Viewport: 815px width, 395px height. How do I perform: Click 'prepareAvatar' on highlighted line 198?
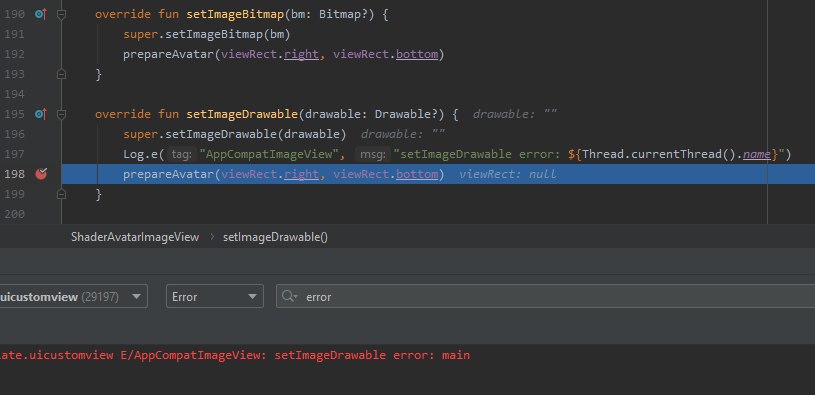(x=168, y=174)
